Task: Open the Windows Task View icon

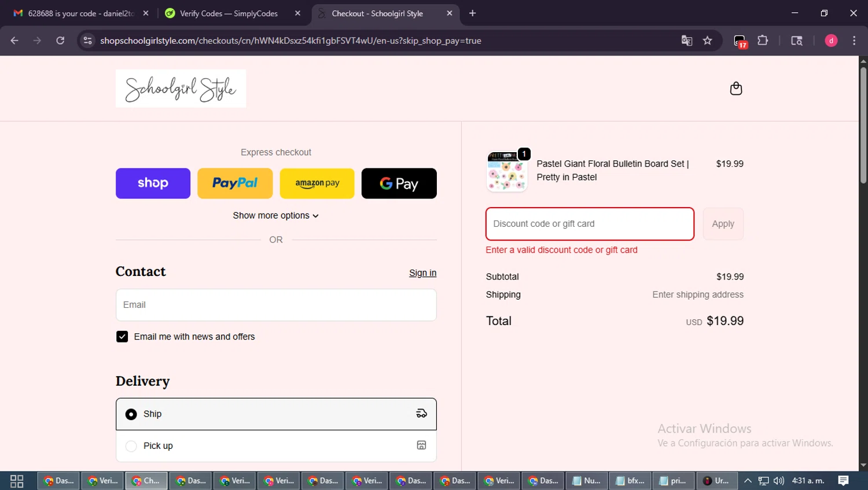Action: click(x=17, y=481)
